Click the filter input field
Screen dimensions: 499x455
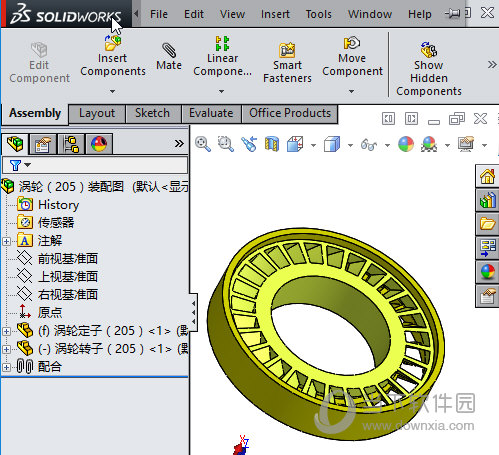coord(95,165)
